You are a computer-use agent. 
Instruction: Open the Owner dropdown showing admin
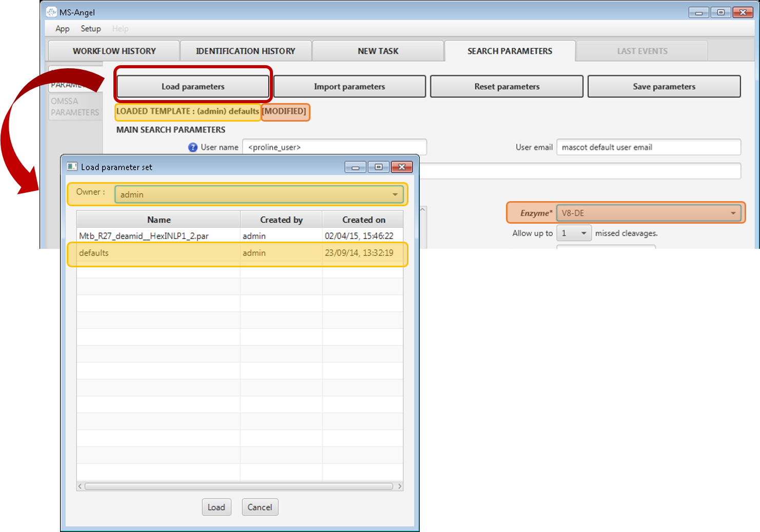[395, 194]
